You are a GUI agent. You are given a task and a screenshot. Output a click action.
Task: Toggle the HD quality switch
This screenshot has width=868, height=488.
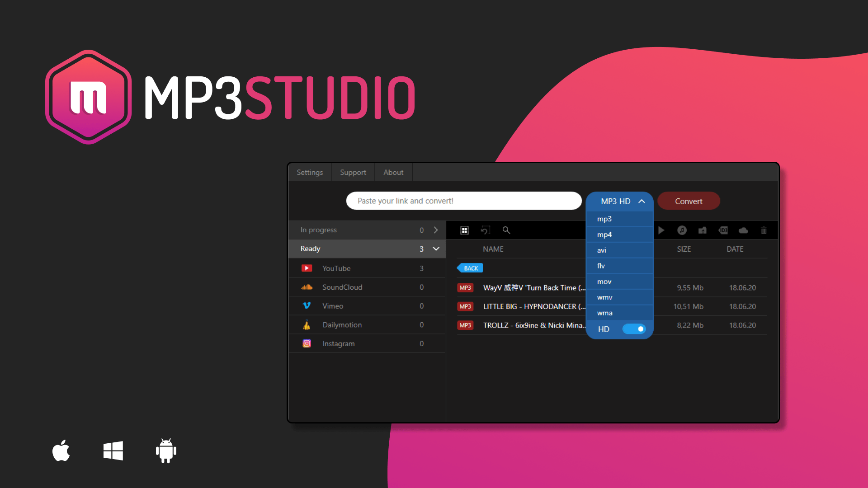[634, 329]
